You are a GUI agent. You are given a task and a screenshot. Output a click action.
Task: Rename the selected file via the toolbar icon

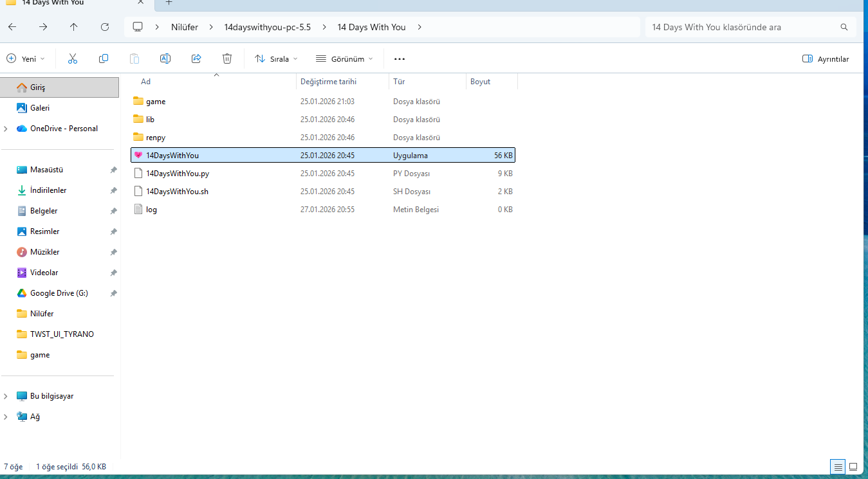165,59
